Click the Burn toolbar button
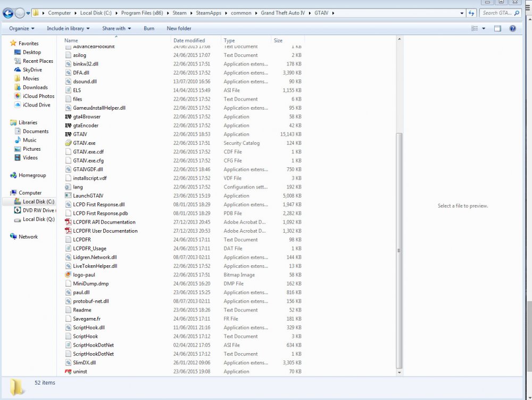The height and width of the screenshot is (400, 532). tap(149, 29)
